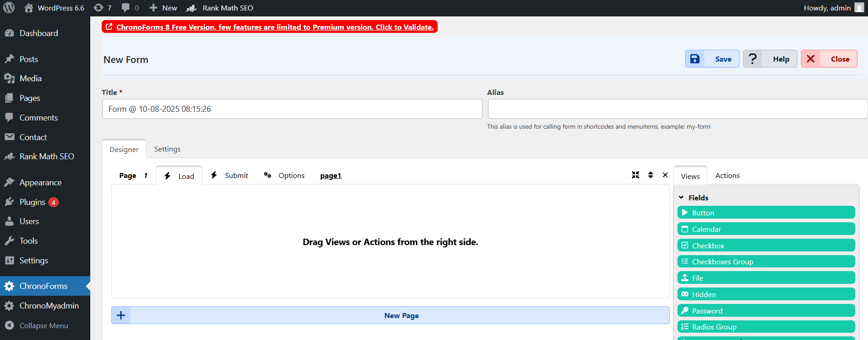Select the Submit event tab
This screenshot has height=340, width=868.
coord(229,176)
